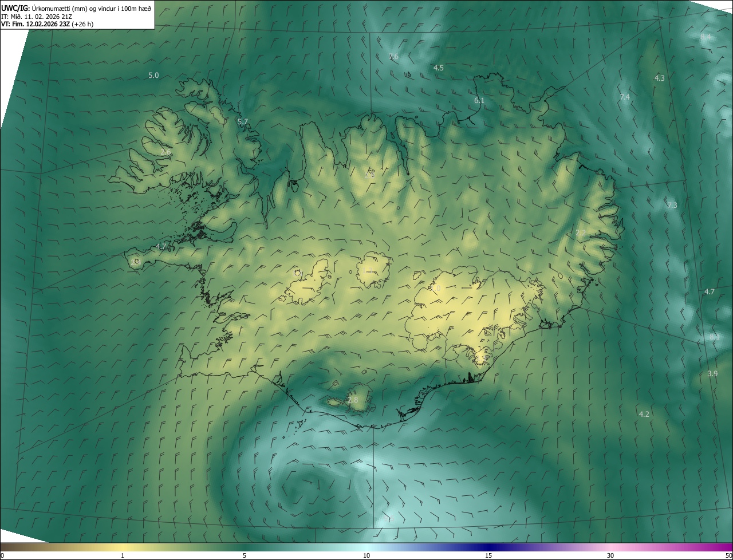Click the 5.0 precipitation value label
Screen dimensions: 733x560
[153, 76]
